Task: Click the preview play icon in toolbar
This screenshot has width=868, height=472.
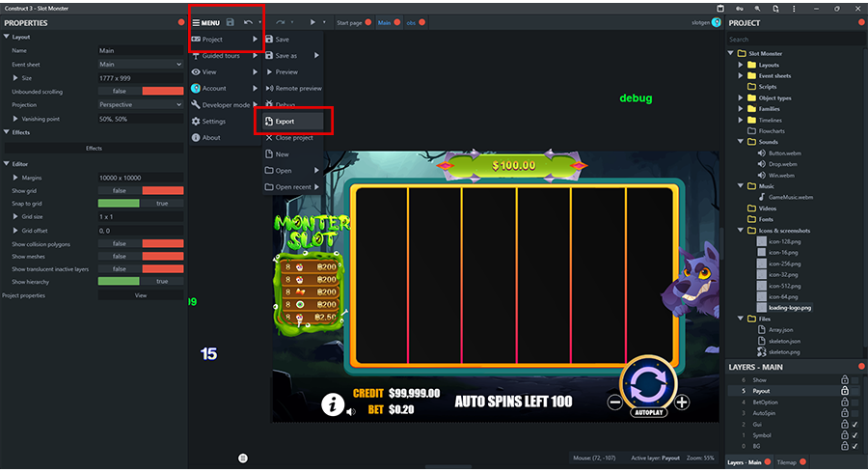Action: click(312, 22)
